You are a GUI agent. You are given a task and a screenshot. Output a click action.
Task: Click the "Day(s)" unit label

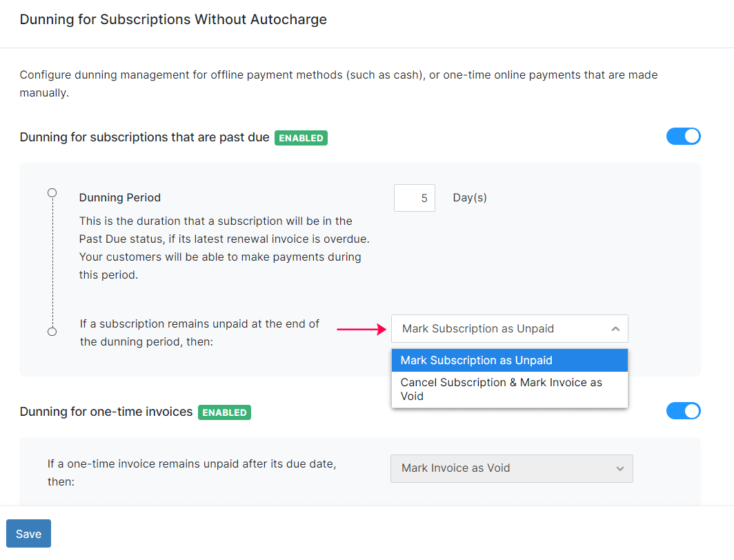pos(470,198)
